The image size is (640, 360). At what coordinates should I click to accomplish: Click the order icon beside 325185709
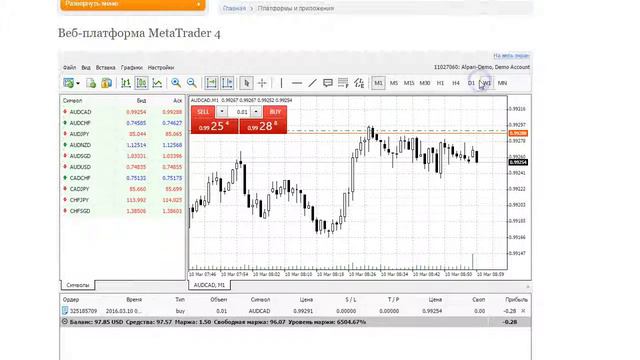(x=64, y=311)
